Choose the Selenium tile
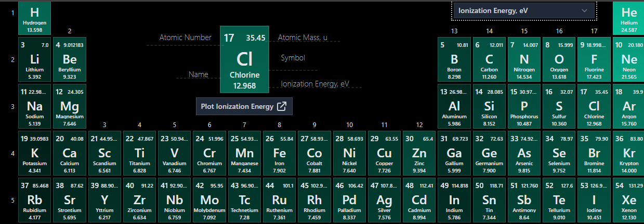 coord(559,154)
